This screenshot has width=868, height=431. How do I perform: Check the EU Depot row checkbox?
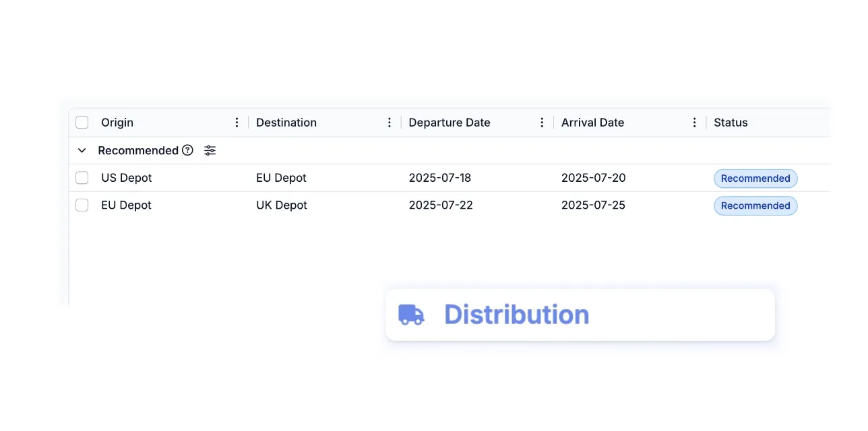click(x=82, y=205)
